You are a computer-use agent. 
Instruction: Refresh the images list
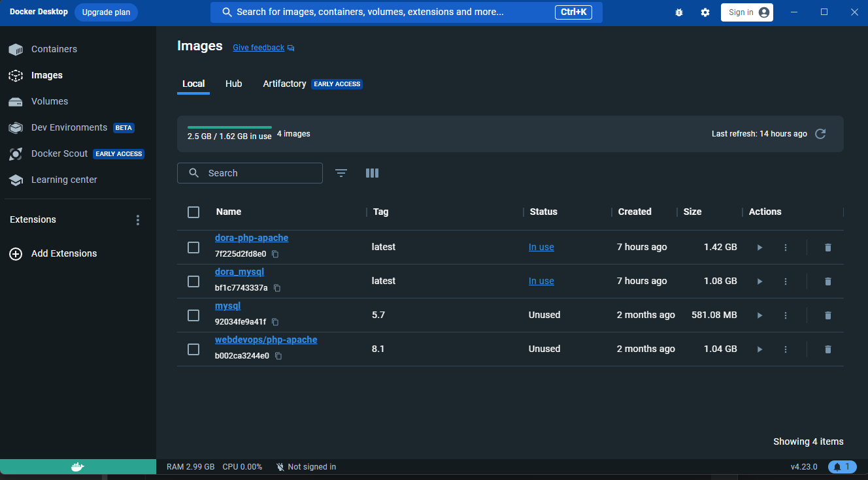tap(820, 134)
